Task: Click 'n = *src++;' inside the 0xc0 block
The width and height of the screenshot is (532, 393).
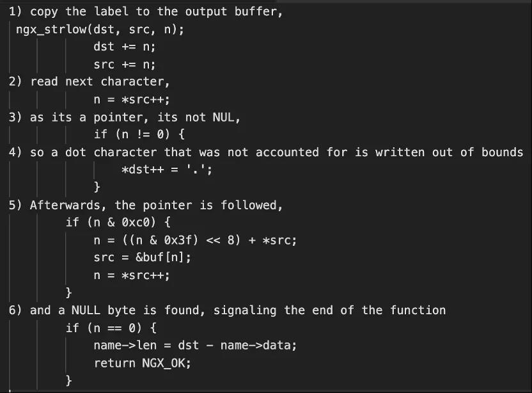Action: coord(131,275)
